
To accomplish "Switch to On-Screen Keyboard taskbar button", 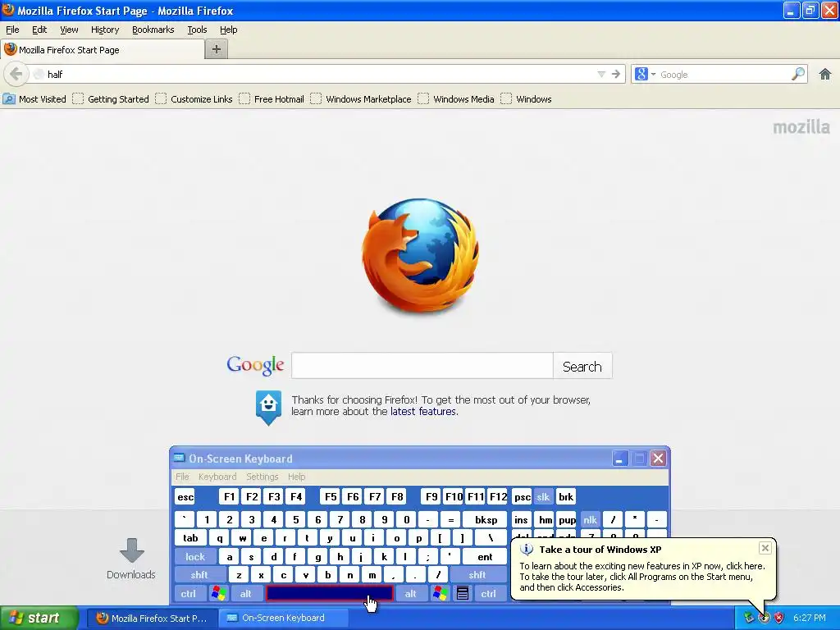I will (285, 618).
